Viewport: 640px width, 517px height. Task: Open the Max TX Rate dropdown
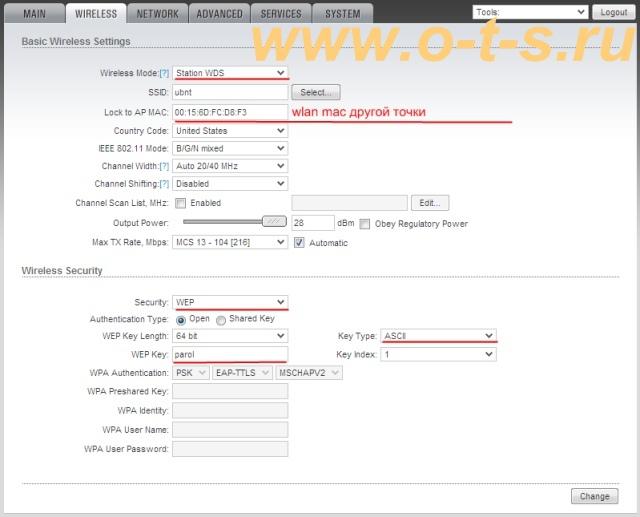point(230,242)
